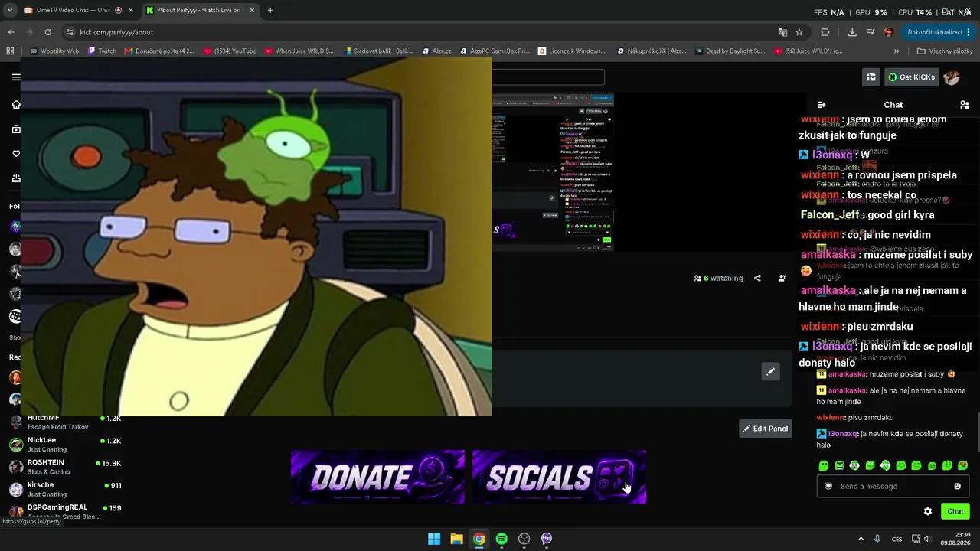Screen dimensions: 980x551
Task: Click the chat identity shield icon
Action: click(x=828, y=486)
